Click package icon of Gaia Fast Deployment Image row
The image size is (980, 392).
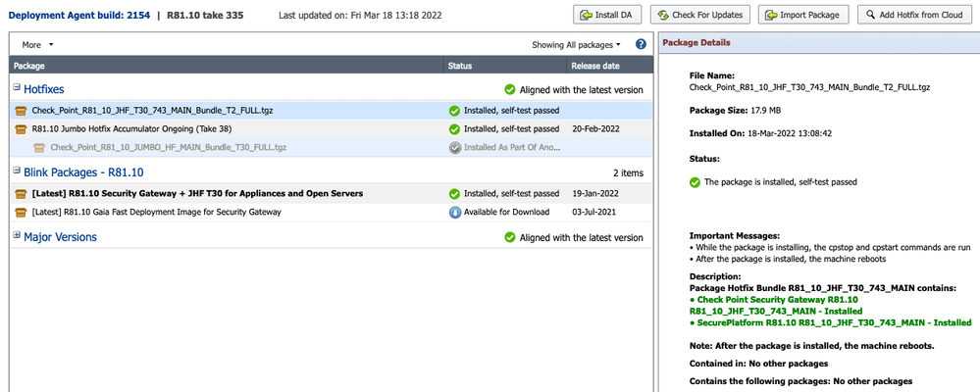click(x=21, y=213)
